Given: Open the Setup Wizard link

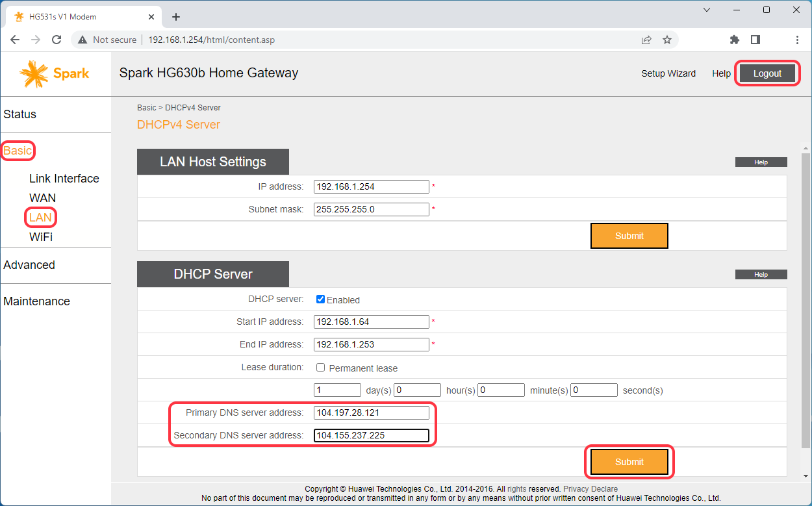Looking at the screenshot, I should click(x=668, y=73).
